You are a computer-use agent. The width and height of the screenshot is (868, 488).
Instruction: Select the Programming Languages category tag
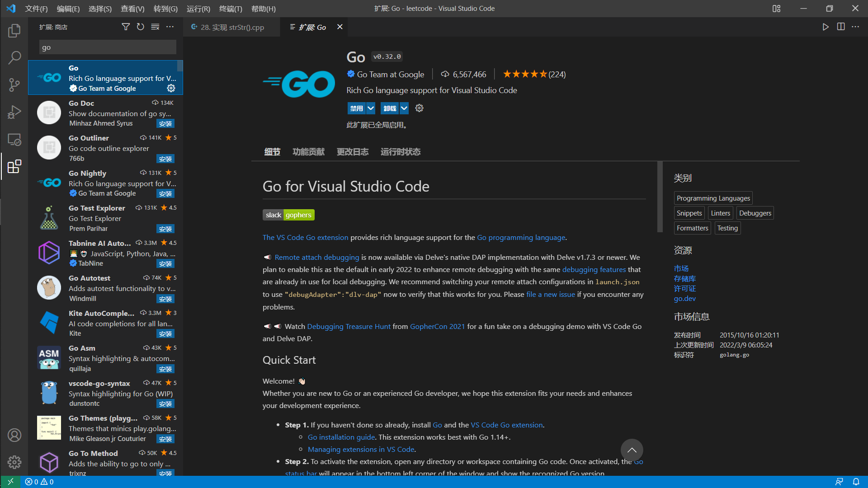click(713, 198)
